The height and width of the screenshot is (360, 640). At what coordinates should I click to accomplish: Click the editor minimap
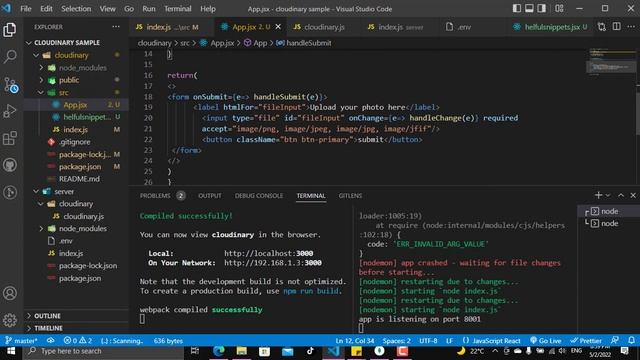tap(611, 63)
